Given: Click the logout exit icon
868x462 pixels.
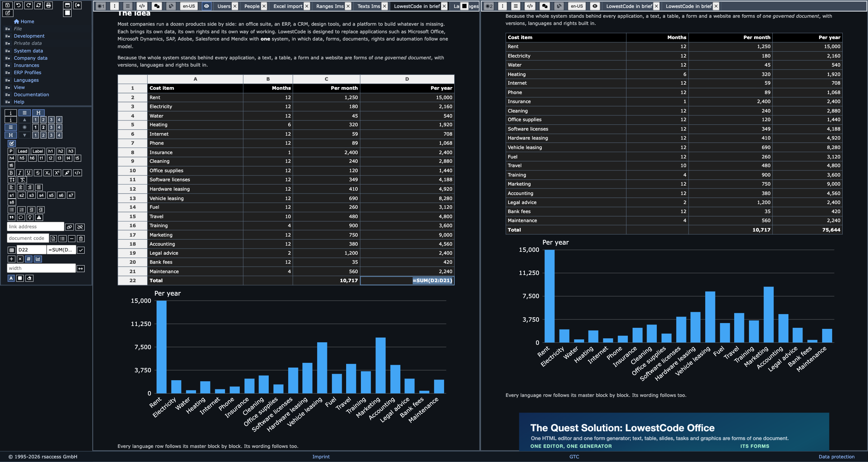Looking at the screenshot, I should pyautogui.click(x=77, y=5).
